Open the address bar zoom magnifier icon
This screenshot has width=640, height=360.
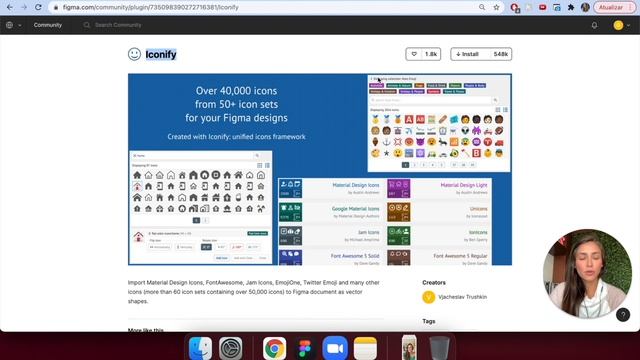pos(482,7)
